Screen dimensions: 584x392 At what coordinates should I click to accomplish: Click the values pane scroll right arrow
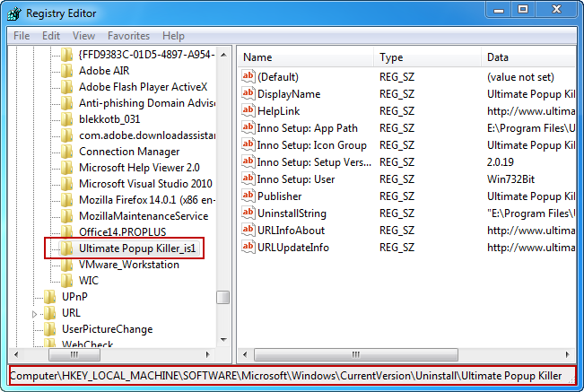coord(567,354)
